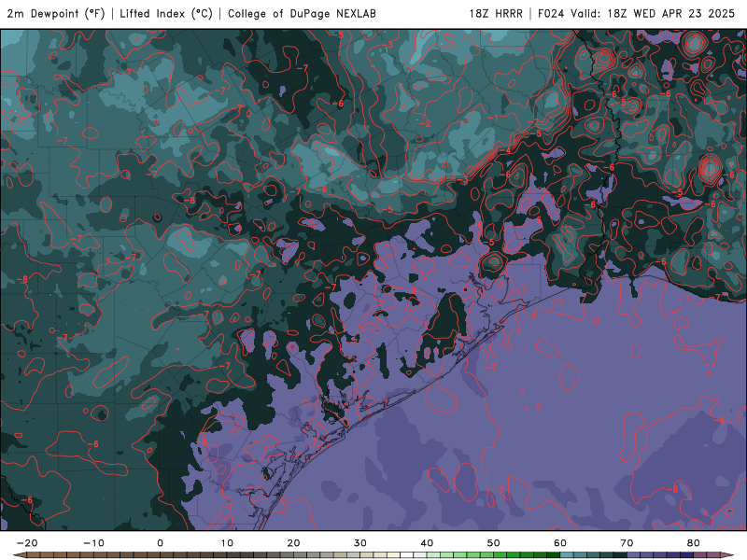Pick the light teal colorbar swatch below 60
This screenshot has width=747, height=560.
(567, 555)
